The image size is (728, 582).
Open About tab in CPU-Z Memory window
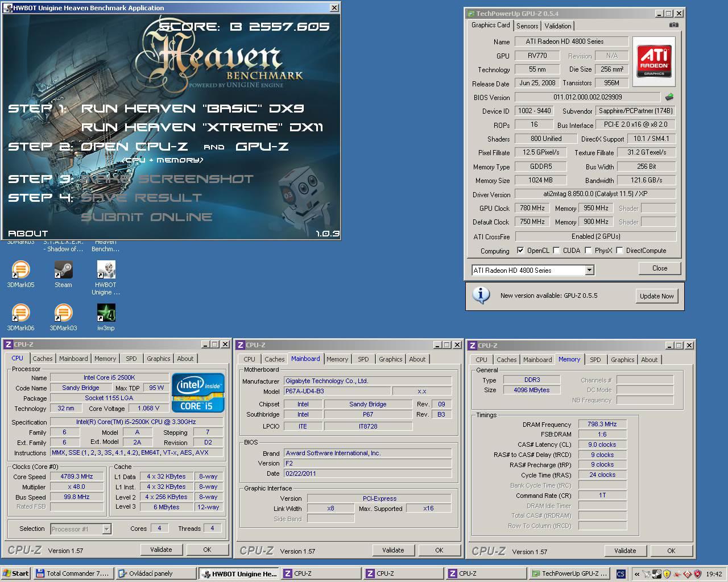coord(649,360)
